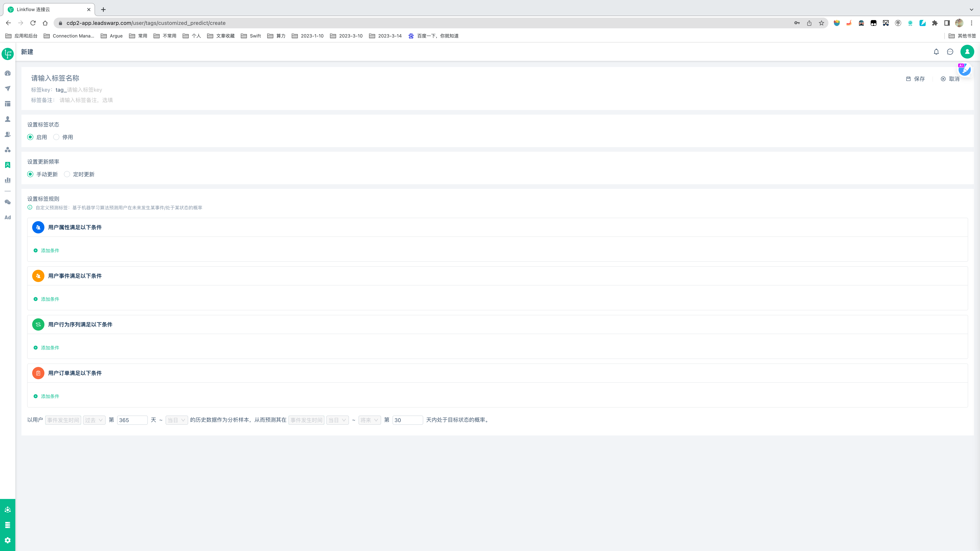Open the bar chart analytics sidebar icon
980x551 pixels.
click(x=8, y=180)
